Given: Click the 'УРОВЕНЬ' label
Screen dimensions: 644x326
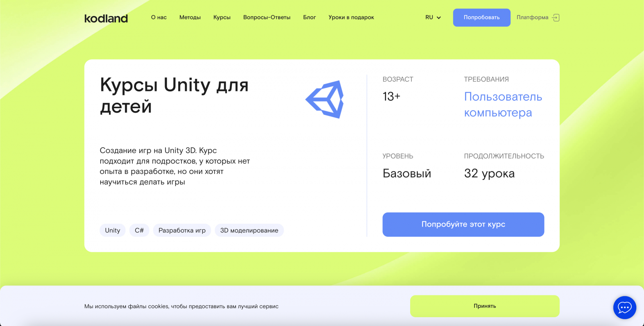Looking at the screenshot, I should [x=398, y=156].
